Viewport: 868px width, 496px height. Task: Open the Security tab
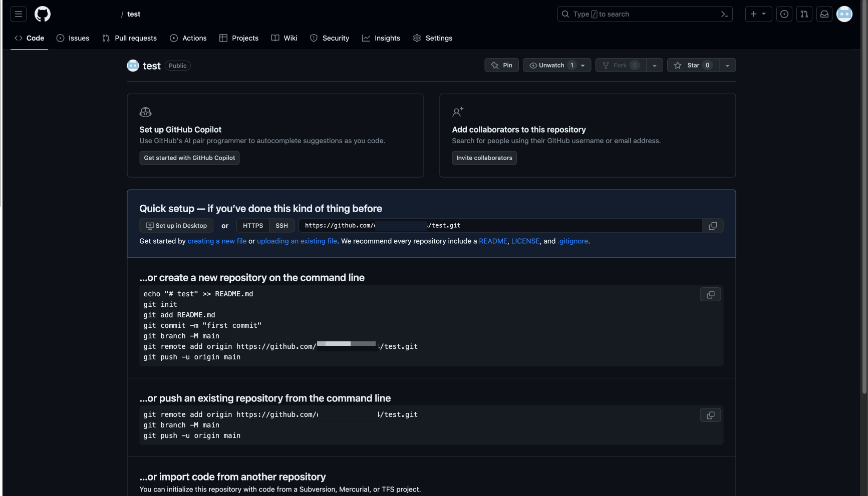tap(330, 38)
